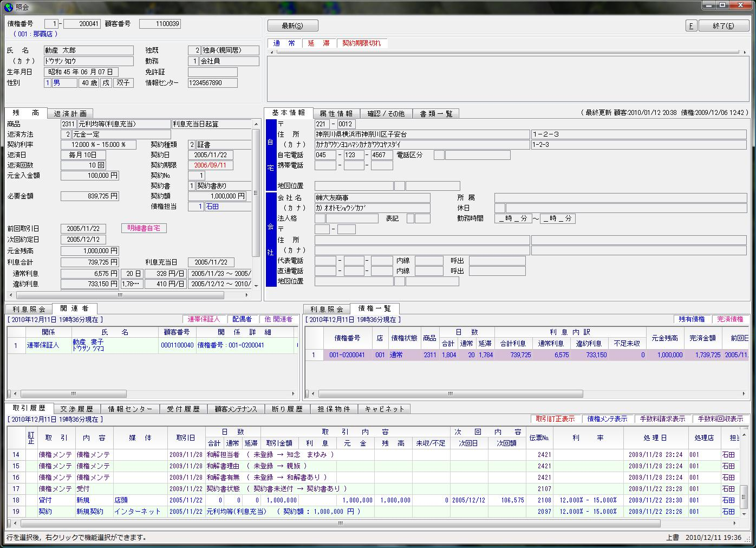The width and height of the screenshot is (756, 548).
Task: Open the 属性情報 tab
Action: [336, 114]
